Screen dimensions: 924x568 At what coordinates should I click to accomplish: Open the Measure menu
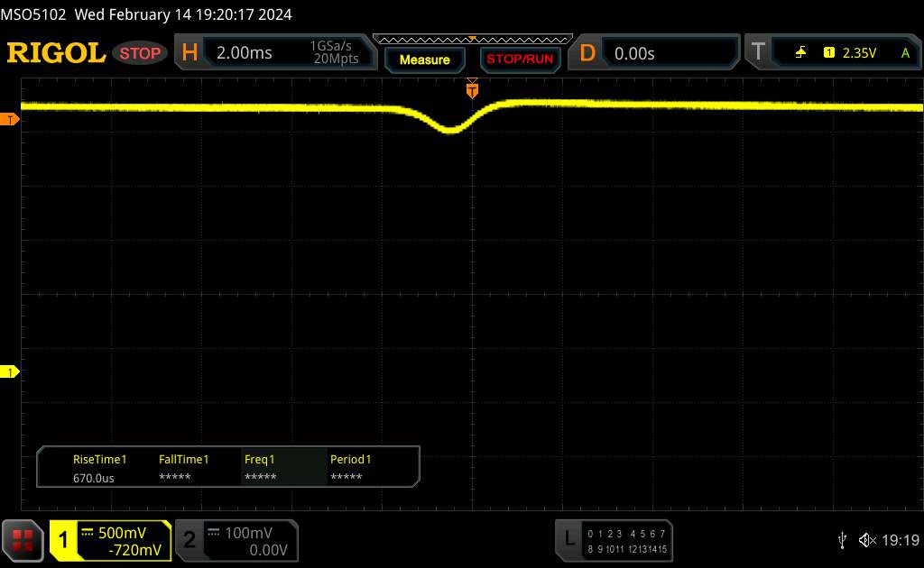tap(424, 60)
